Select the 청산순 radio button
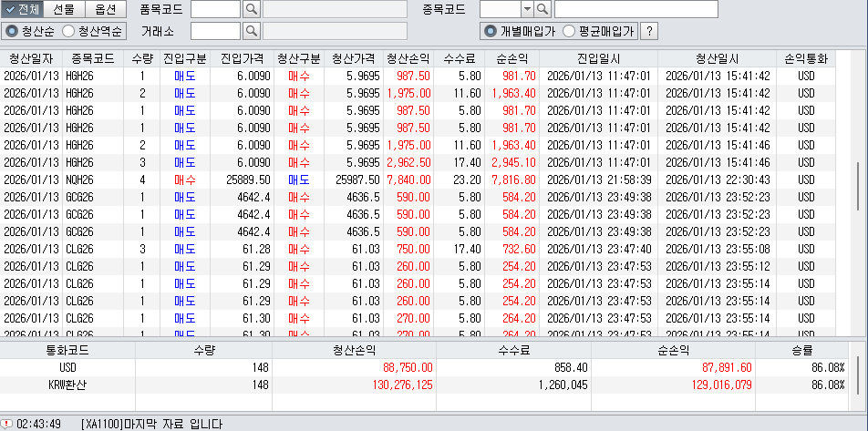Image resolution: width=868 pixels, height=431 pixels. coord(30,31)
